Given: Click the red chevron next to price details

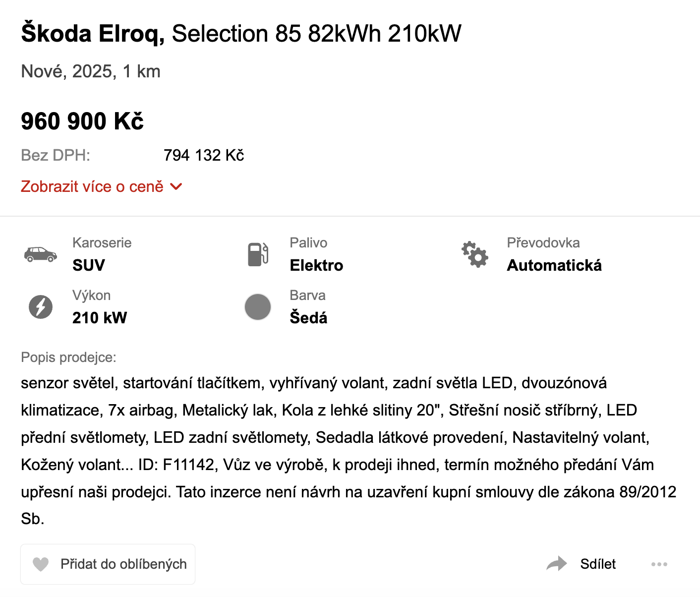Looking at the screenshot, I should pyautogui.click(x=176, y=187).
